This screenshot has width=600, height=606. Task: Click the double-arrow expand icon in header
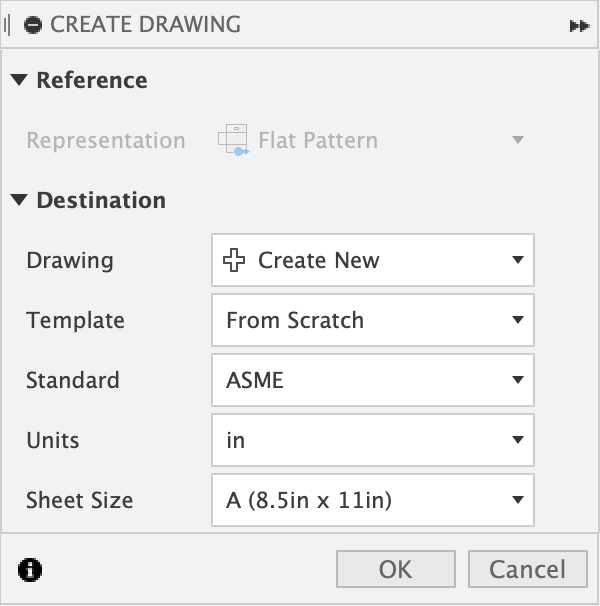click(578, 26)
